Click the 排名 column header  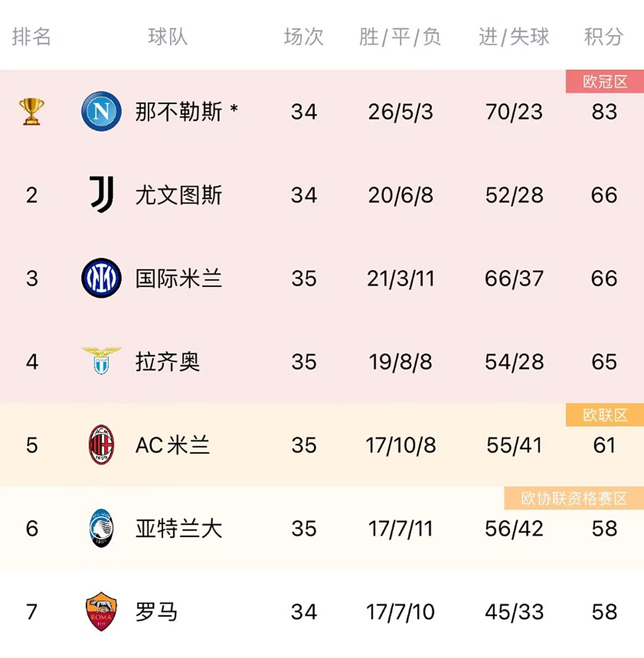tap(31, 37)
